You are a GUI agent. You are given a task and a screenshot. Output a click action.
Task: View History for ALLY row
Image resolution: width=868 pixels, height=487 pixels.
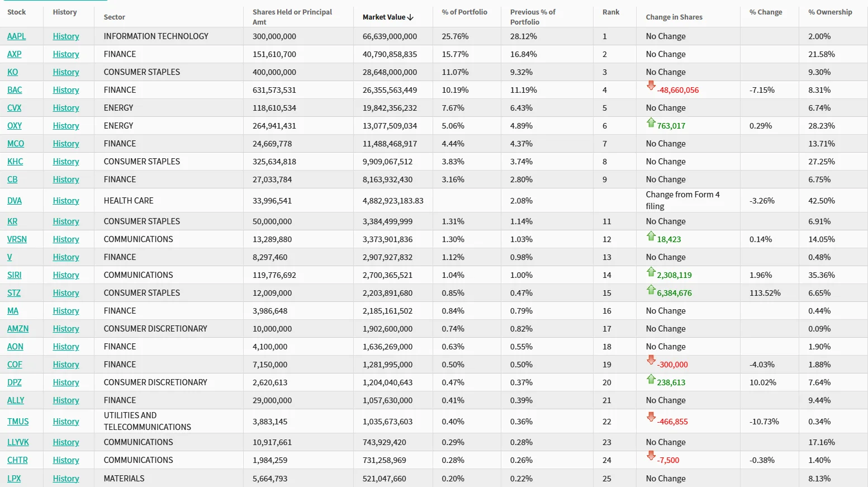click(x=66, y=400)
